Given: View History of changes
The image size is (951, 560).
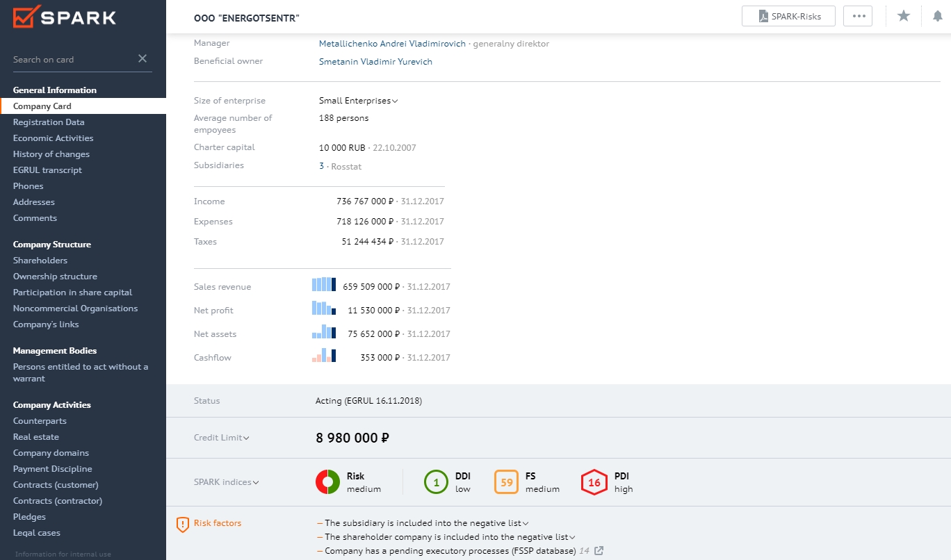Looking at the screenshot, I should [51, 154].
